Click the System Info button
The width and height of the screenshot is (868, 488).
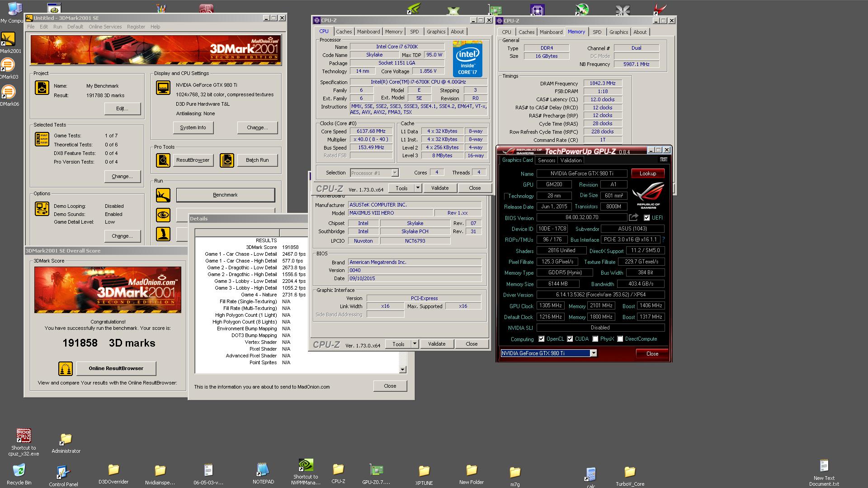[x=193, y=127]
